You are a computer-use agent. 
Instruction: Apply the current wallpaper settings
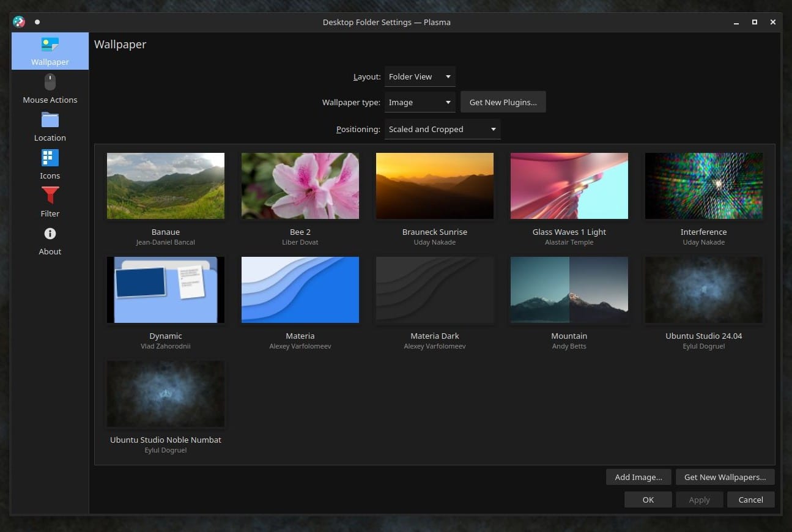pyautogui.click(x=699, y=500)
